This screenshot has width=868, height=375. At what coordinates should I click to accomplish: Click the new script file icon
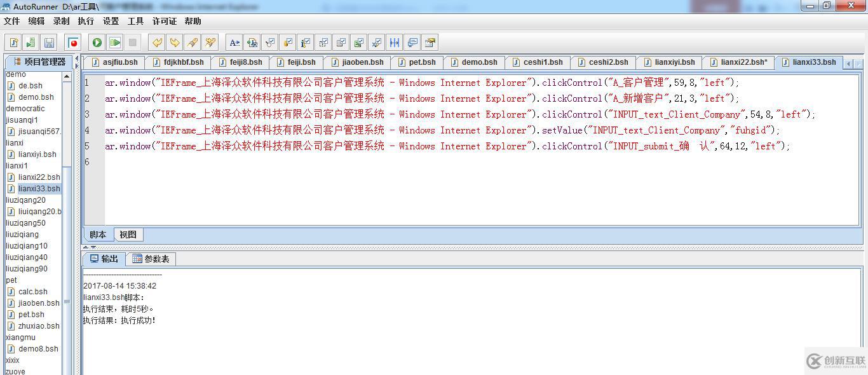point(13,43)
